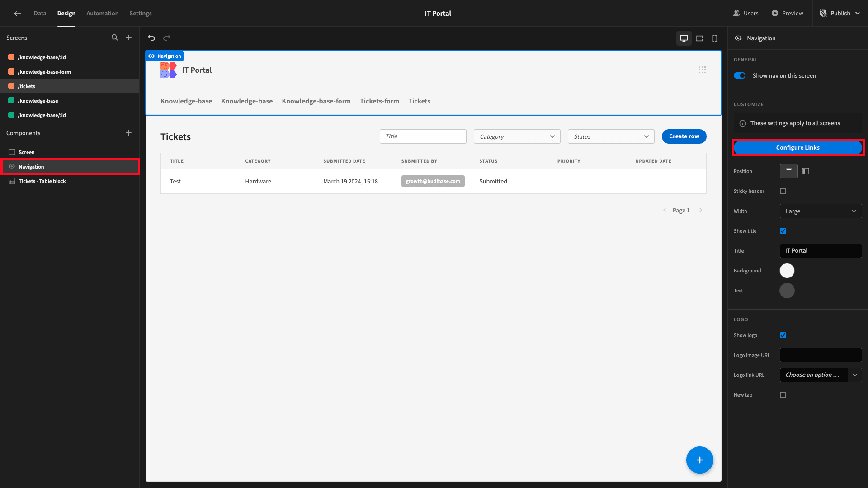Click the next page arrow
The image size is (868, 488).
[701, 211]
